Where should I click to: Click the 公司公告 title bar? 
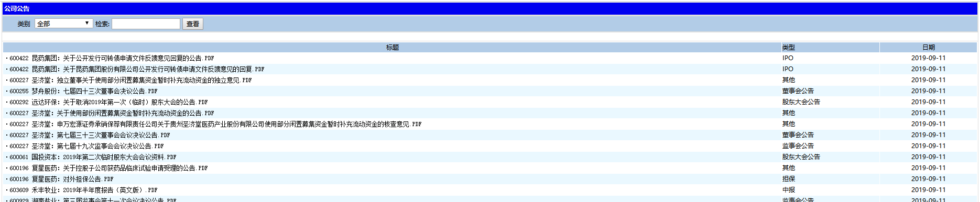(x=489, y=9)
